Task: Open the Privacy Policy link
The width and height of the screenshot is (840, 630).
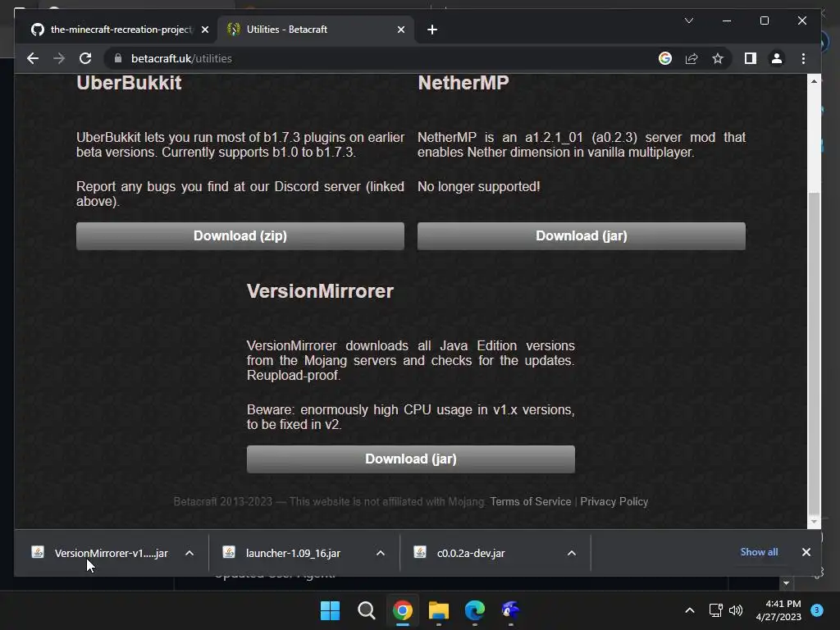Action: pos(614,501)
